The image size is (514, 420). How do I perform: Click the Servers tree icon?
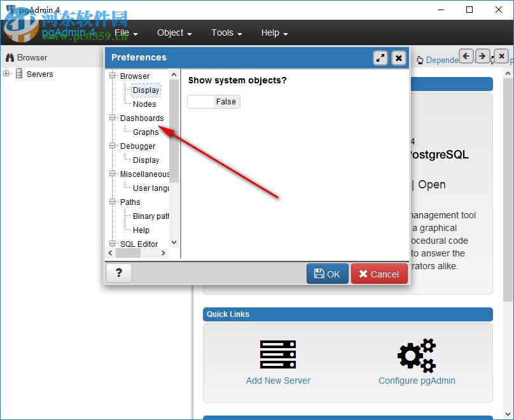19,74
